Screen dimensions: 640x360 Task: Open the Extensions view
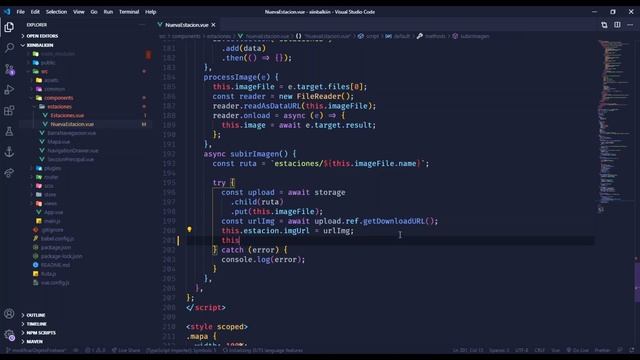pos(9,111)
